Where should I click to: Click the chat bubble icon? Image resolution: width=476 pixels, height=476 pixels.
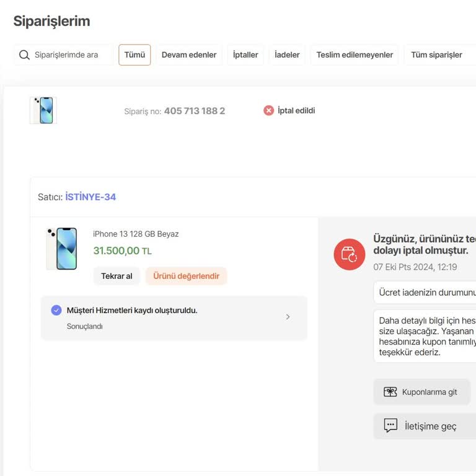coord(390,425)
